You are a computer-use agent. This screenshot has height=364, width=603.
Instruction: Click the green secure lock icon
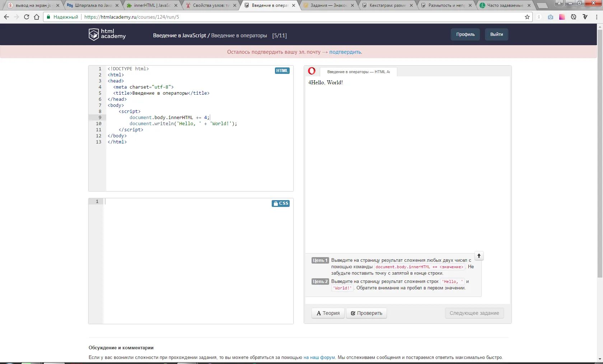[x=48, y=17]
